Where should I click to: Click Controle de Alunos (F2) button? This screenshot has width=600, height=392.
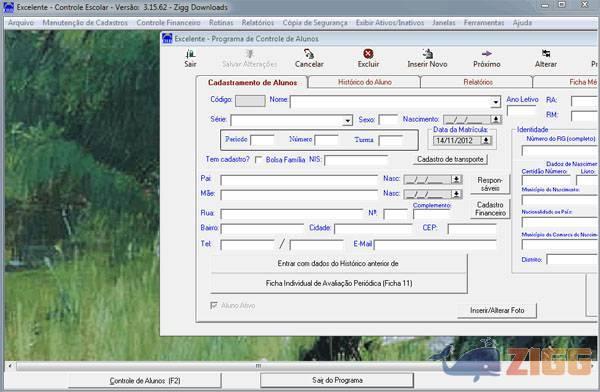click(x=145, y=381)
